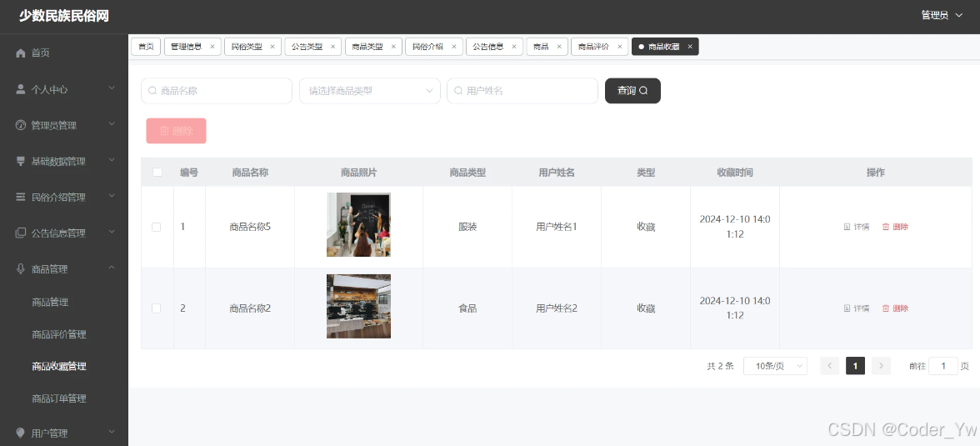Click the copy icon beside 公告信息管理
Viewport: 980px width, 446px height.
point(21,233)
